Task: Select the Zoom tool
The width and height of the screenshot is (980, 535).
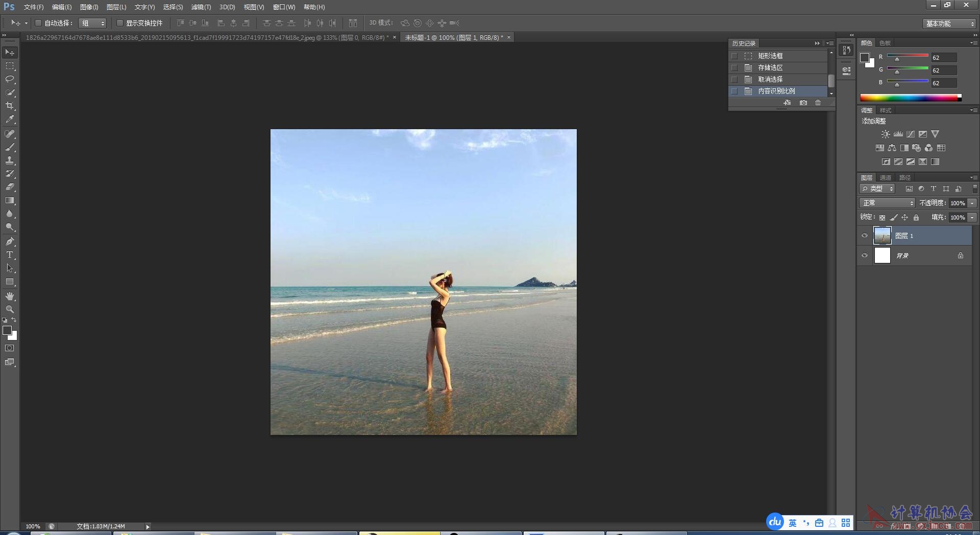Action: (10, 309)
